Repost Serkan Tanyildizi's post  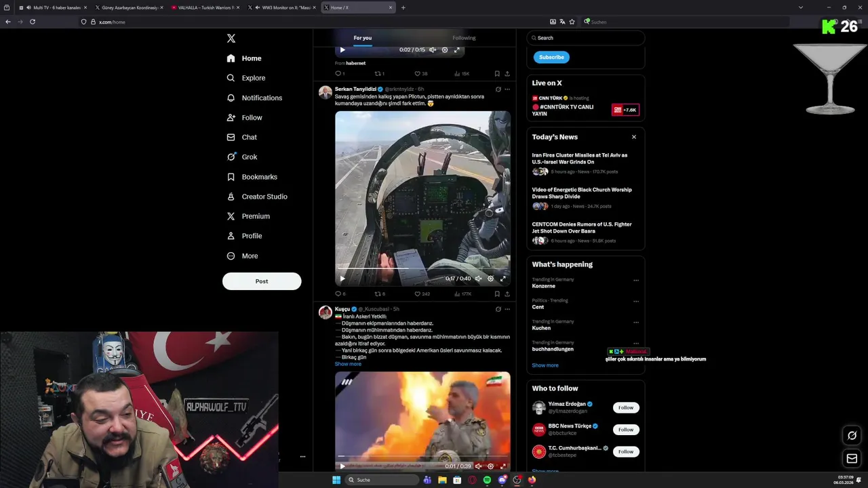coord(378,294)
